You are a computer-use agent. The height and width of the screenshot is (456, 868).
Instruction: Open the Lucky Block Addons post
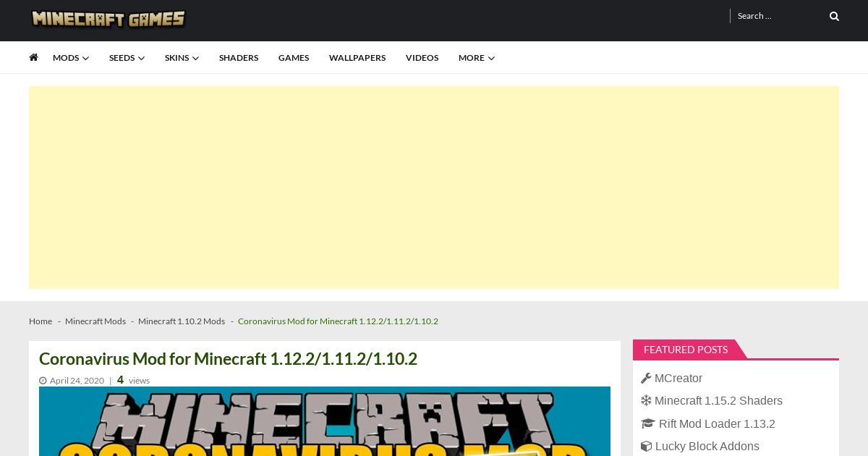pos(707,446)
